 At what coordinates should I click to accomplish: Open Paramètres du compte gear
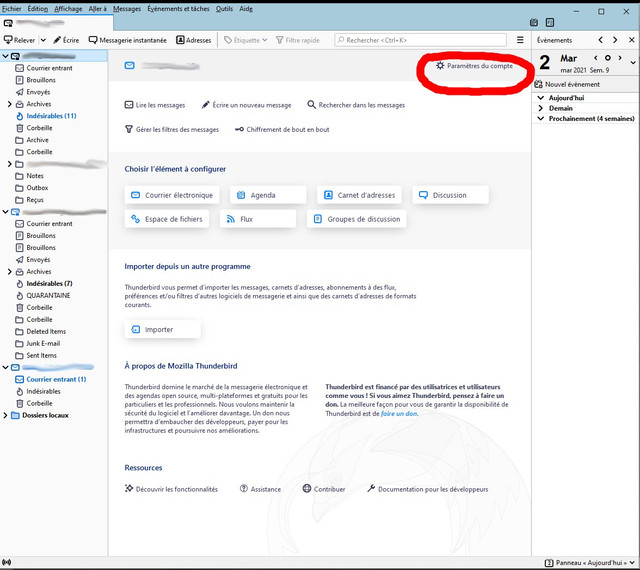coord(440,66)
